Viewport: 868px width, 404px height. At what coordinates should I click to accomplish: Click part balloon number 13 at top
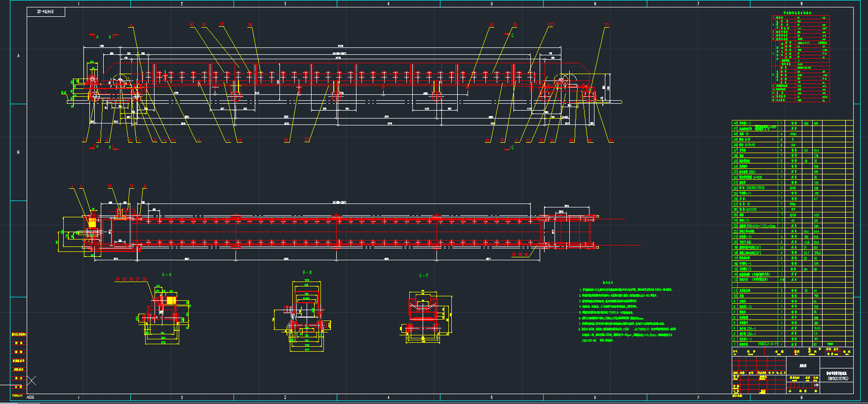point(131,25)
